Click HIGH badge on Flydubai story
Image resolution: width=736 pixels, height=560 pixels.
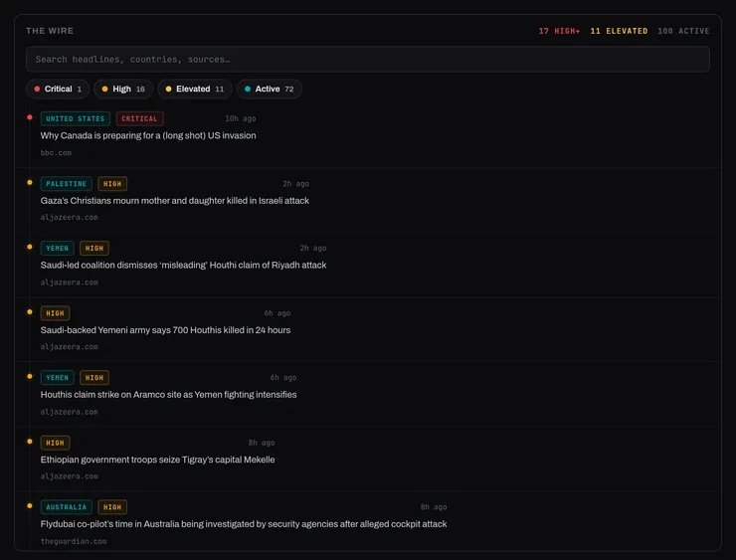tap(112, 507)
